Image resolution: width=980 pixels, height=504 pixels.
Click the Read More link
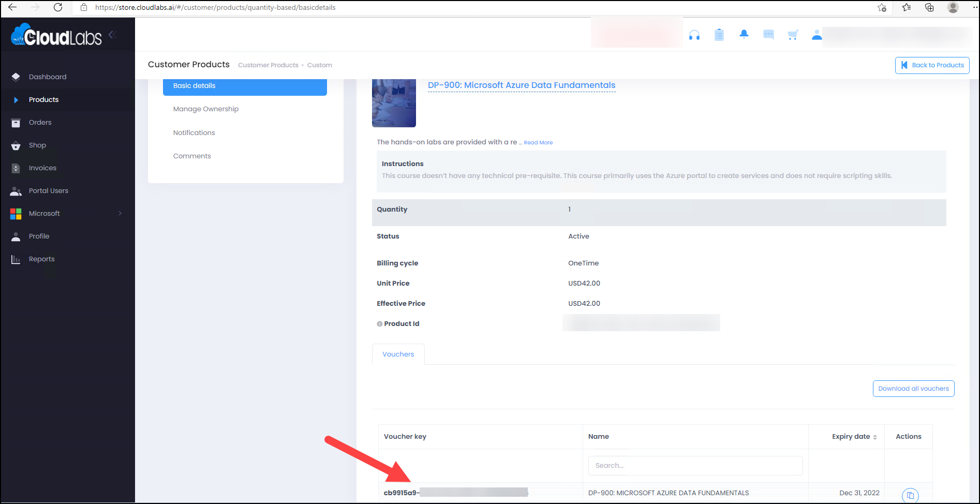click(538, 143)
